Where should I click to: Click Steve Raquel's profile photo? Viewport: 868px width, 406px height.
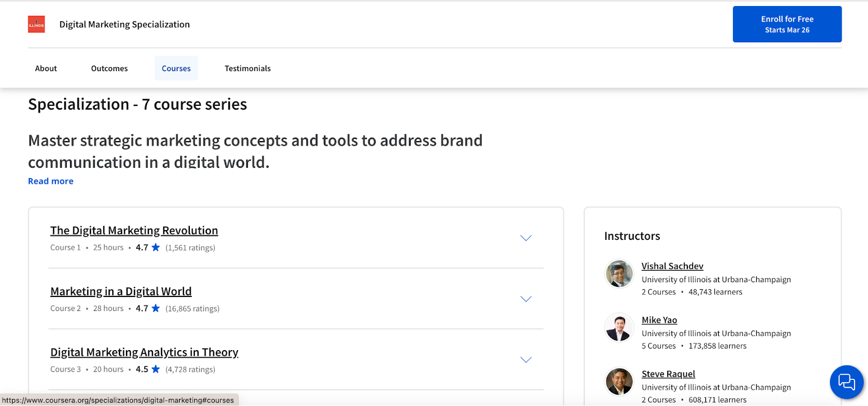pos(619,381)
